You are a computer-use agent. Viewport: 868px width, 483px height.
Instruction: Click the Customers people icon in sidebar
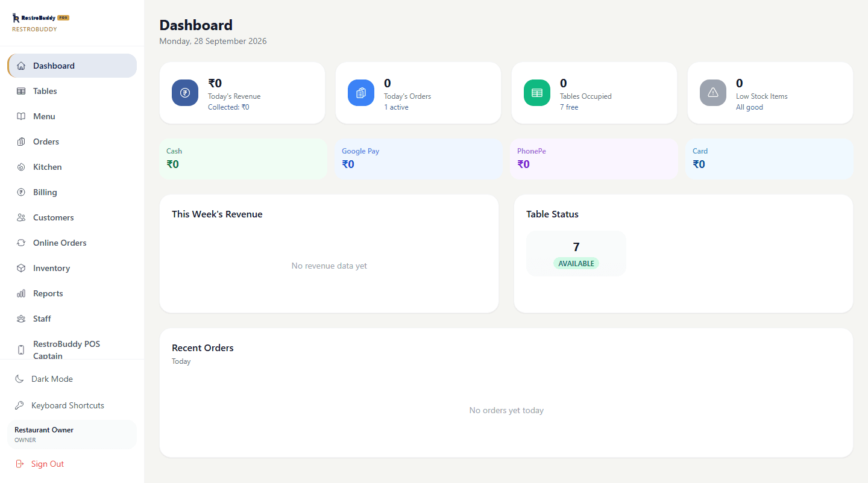(x=21, y=217)
